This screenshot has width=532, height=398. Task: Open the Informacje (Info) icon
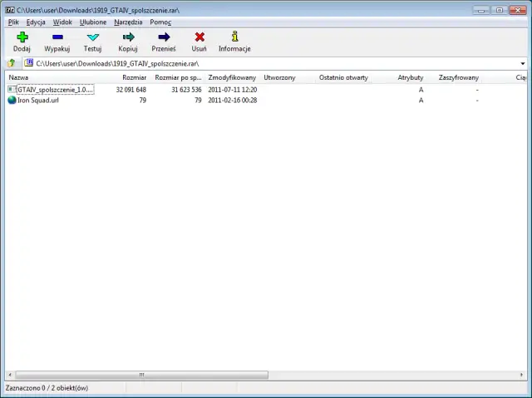pos(234,37)
